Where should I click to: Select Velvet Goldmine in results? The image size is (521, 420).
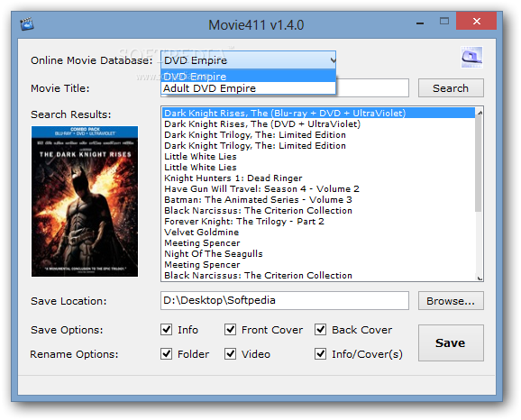pyautogui.click(x=318, y=232)
